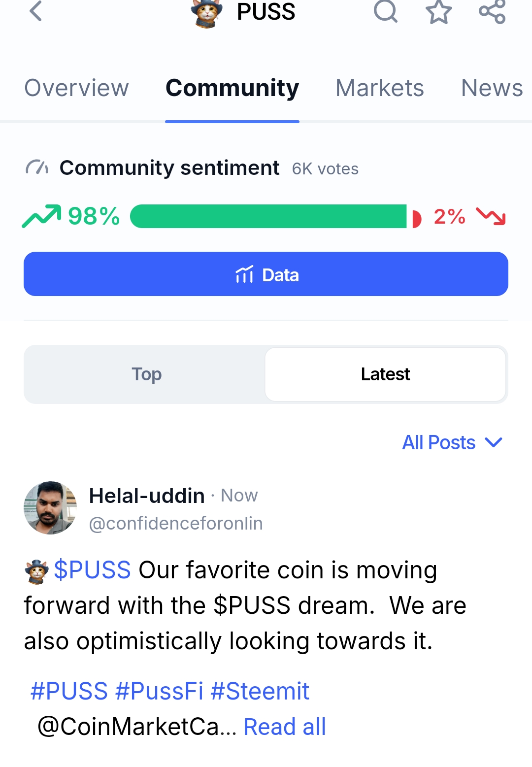
Task: Switch post feed to Top
Action: 146,374
